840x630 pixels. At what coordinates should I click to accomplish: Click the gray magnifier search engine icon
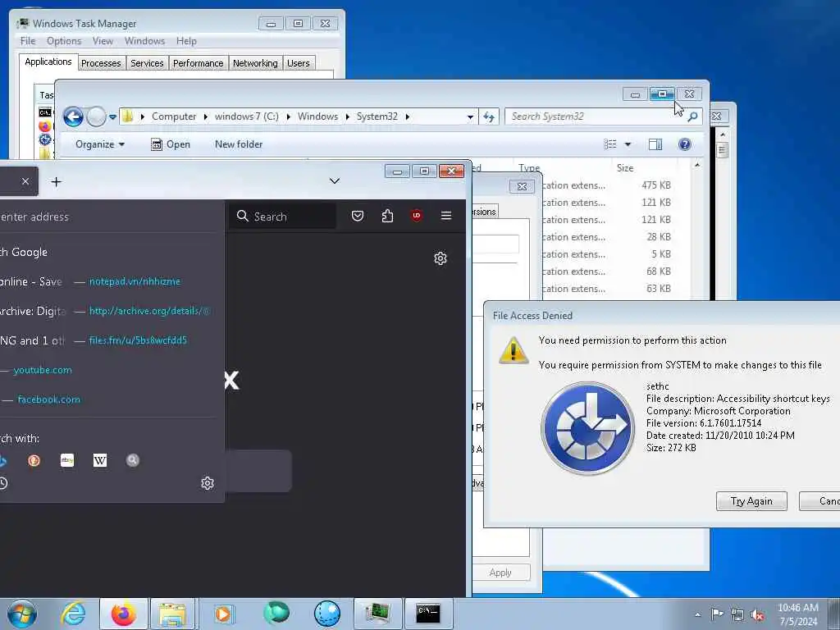[133, 460]
